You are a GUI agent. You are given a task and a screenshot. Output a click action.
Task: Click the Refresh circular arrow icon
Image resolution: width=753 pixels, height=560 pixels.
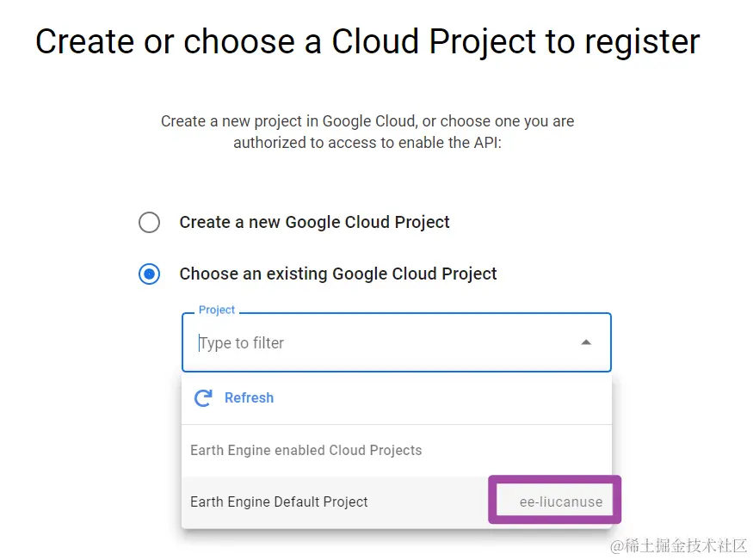tap(203, 397)
